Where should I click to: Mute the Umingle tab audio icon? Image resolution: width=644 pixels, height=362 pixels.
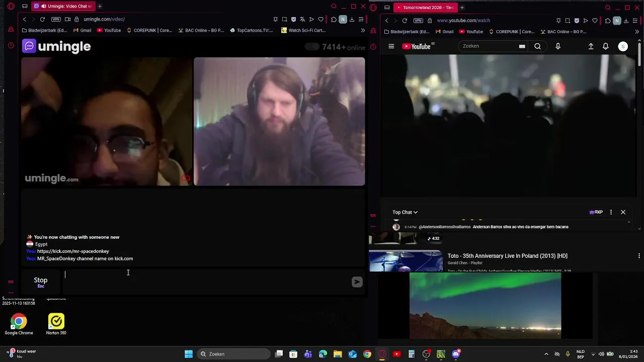point(44,6)
